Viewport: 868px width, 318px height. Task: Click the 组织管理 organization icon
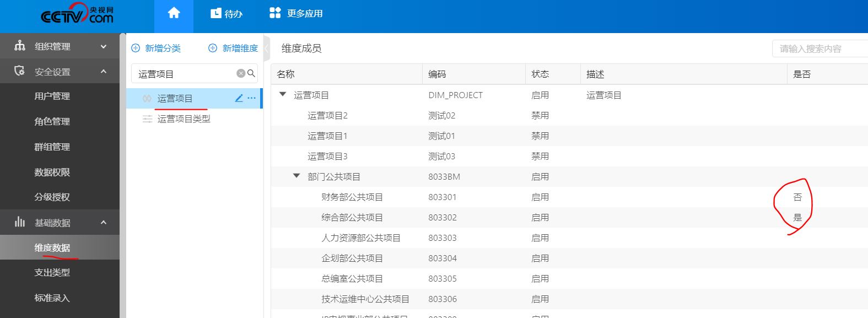[20, 46]
